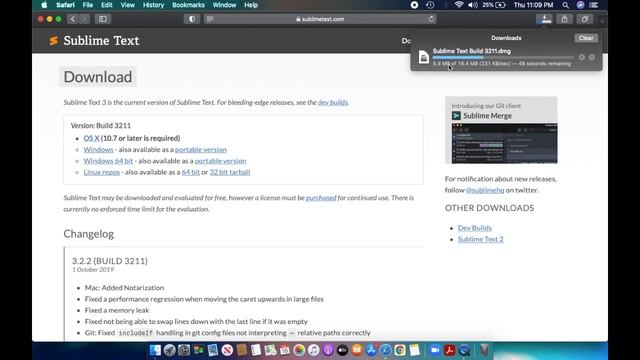Click the Linux 64 bit link

coord(191,172)
